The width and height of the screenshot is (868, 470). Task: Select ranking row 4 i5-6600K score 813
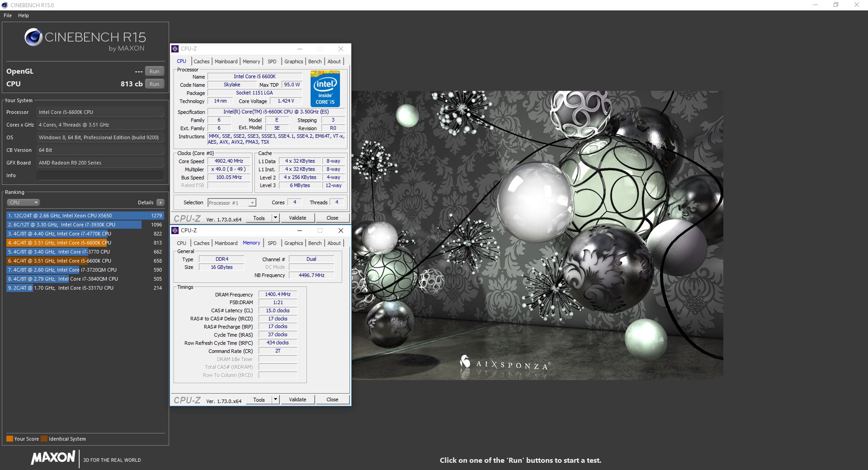[85, 243]
